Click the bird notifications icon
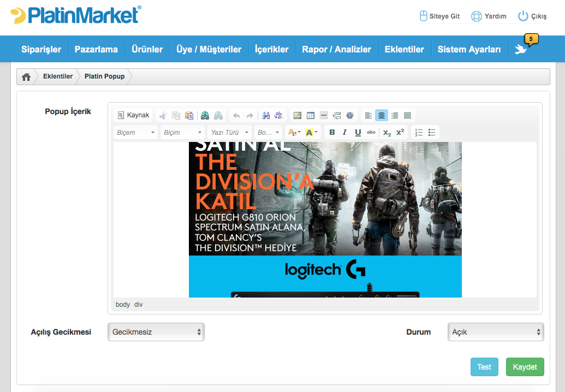Screen dimensions: 565x392 [x=521, y=49]
